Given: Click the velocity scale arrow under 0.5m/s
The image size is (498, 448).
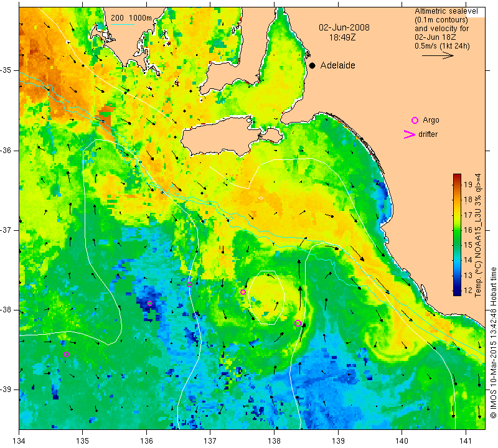Looking at the screenshot, I should (x=438, y=55).
